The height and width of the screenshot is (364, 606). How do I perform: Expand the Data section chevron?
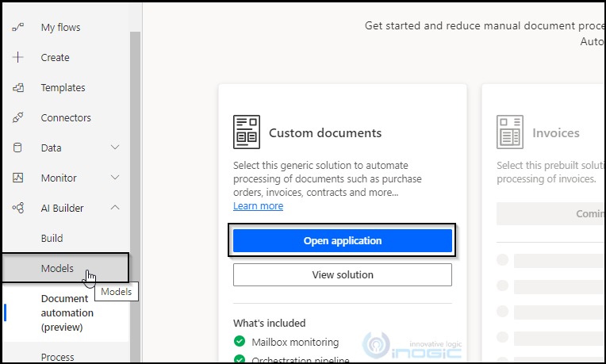point(115,148)
